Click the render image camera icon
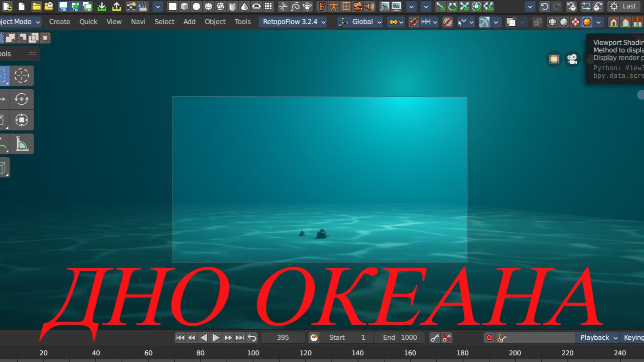Viewport: 644px width, 362px height. pos(131,7)
